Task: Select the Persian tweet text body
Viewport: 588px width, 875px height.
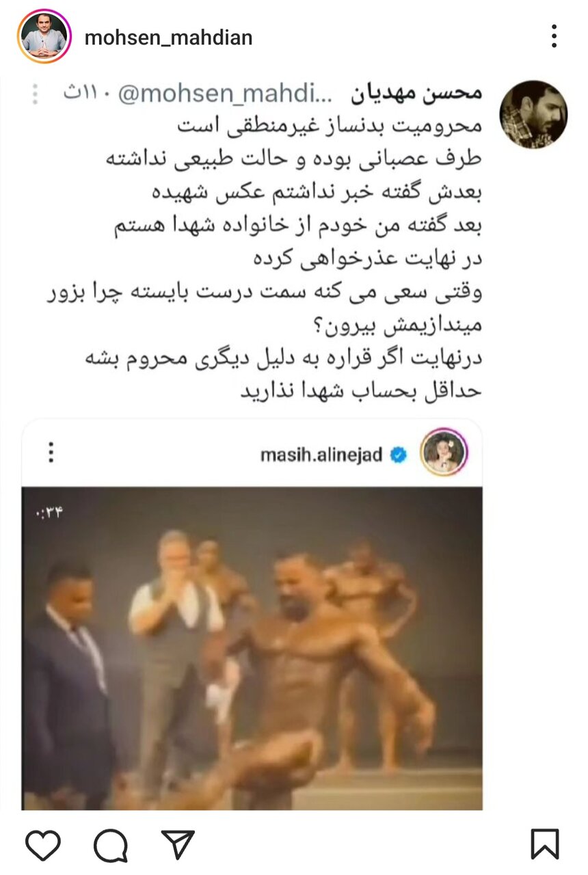Action: (x=265, y=258)
